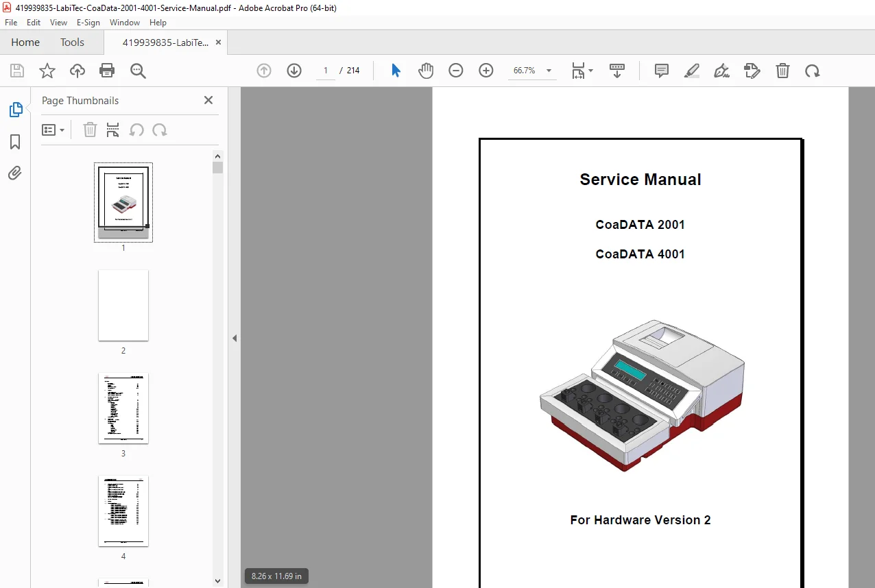Open the E-Sign menu

click(88, 23)
